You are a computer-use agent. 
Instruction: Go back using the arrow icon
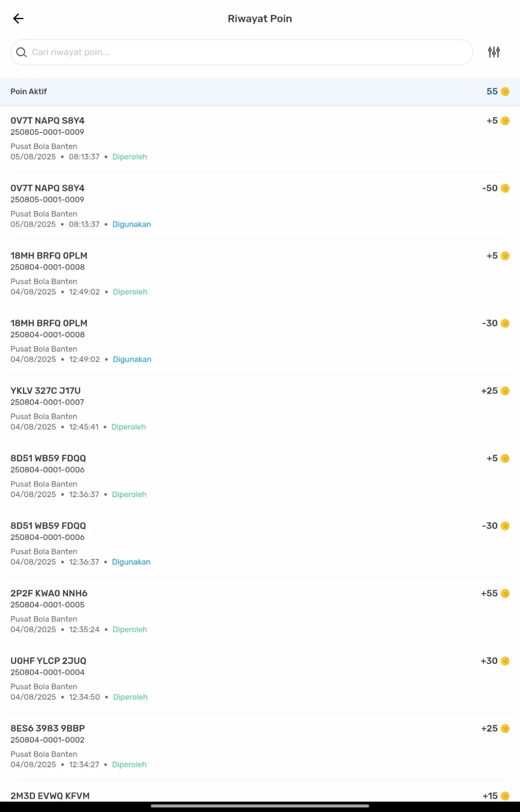point(18,19)
